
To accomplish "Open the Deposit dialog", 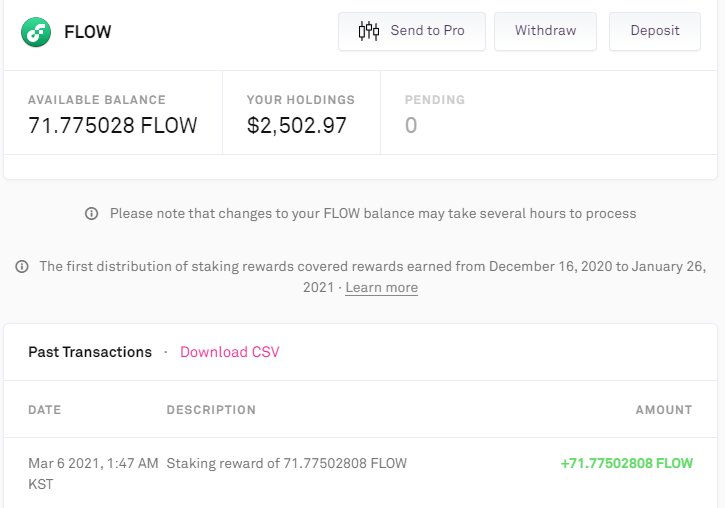I will pos(655,31).
